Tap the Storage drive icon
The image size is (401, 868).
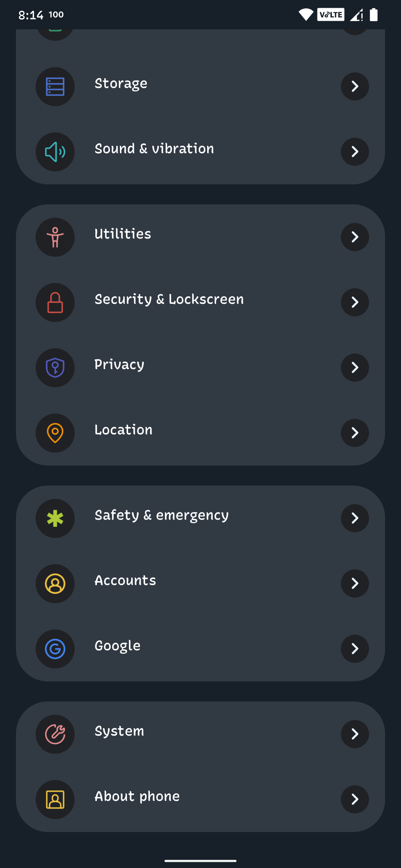(55, 86)
